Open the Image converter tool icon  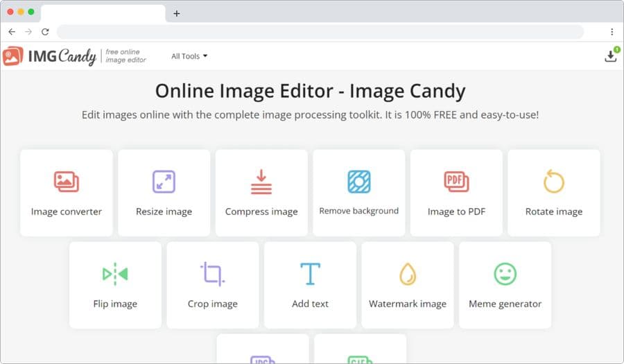point(67,182)
